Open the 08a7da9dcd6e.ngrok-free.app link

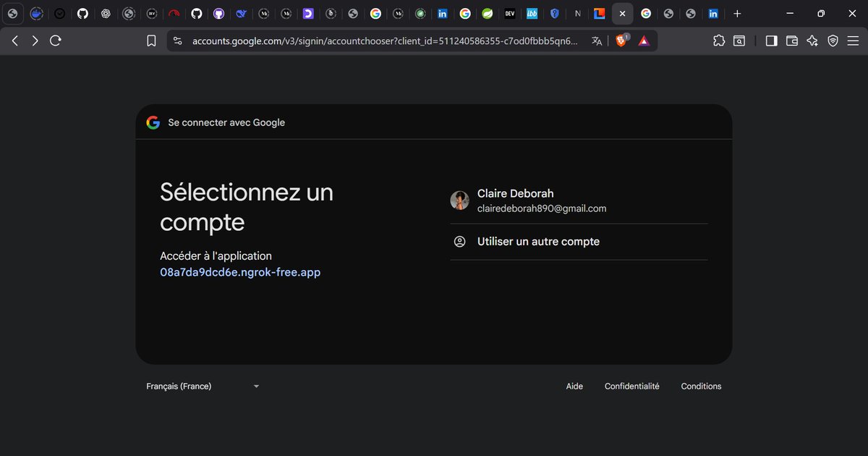(x=240, y=273)
